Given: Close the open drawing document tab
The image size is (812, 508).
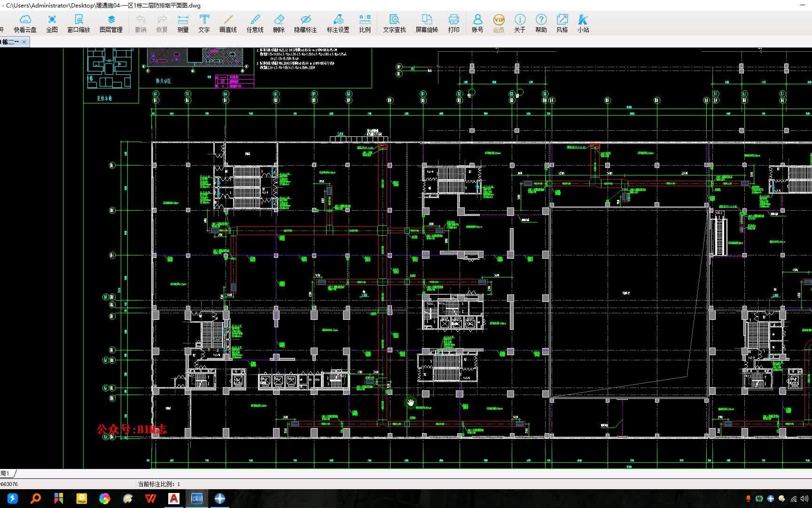Looking at the screenshot, I should point(24,42).
